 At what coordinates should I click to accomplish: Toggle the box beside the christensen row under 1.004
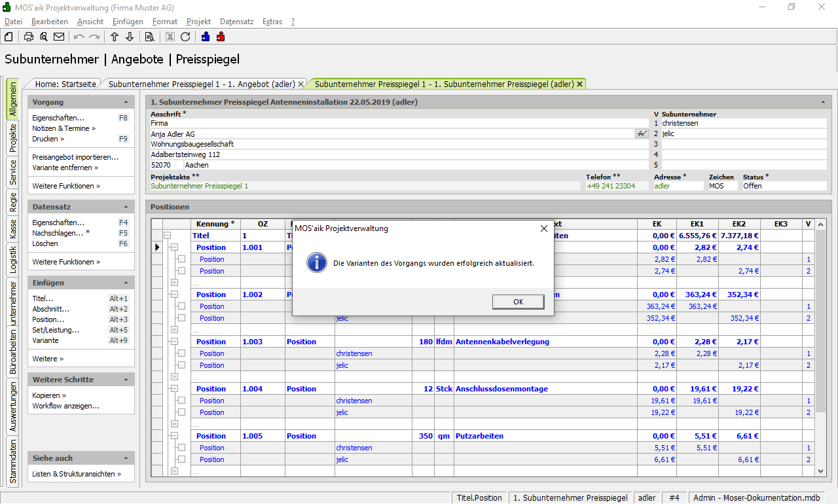[x=182, y=401]
